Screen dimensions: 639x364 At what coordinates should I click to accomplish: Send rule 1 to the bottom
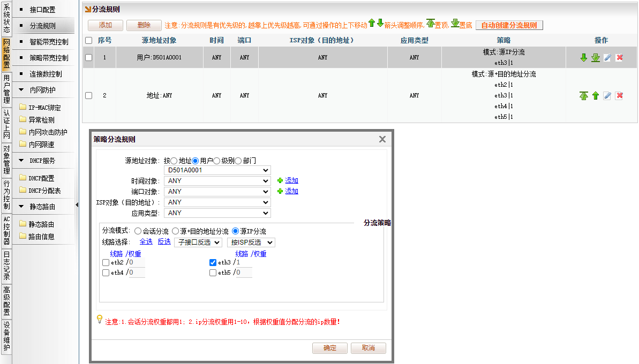(596, 58)
